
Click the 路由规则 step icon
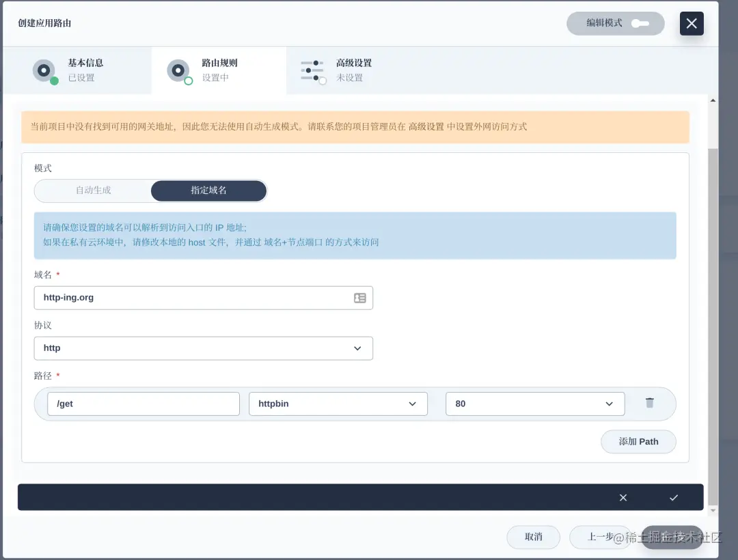pyautogui.click(x=179, y=72)
